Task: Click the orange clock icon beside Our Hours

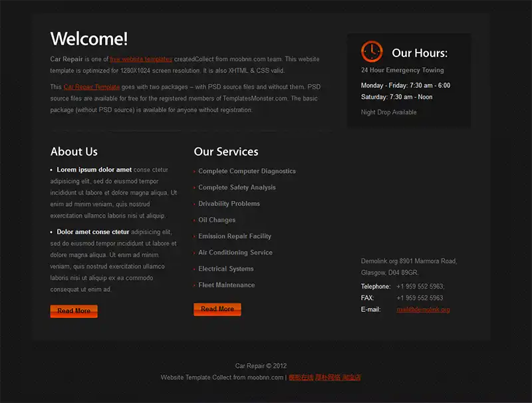Action: 372,52
